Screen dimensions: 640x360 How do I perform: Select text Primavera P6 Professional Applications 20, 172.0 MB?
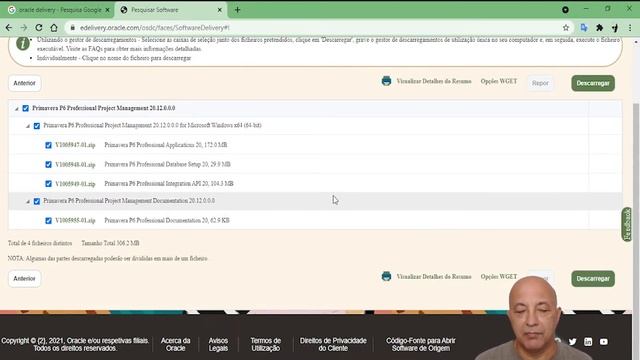click(166, 145)
